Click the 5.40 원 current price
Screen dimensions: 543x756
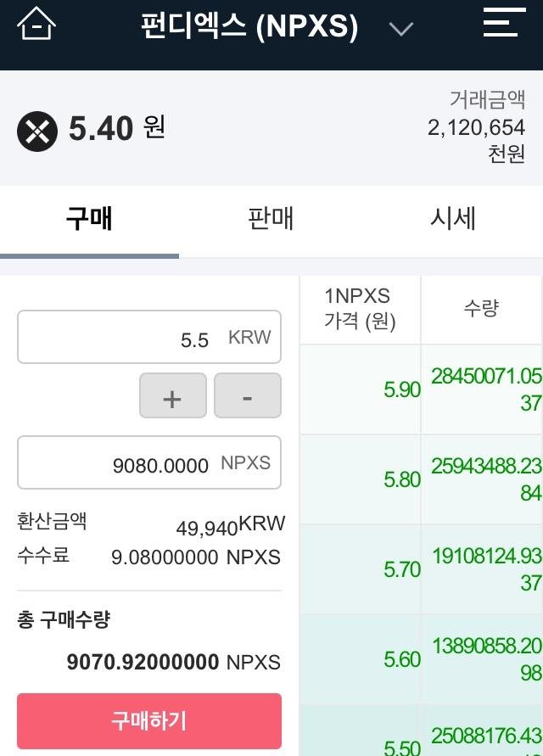[117, 128]
